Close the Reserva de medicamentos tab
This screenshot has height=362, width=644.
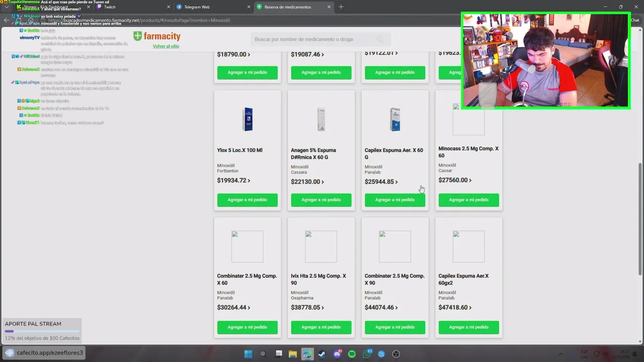(330, 7)
